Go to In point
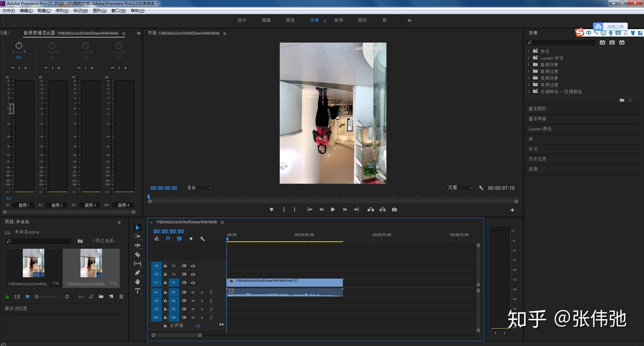The width and height of the screenshot is (644, 346). (x=310, y=210)
